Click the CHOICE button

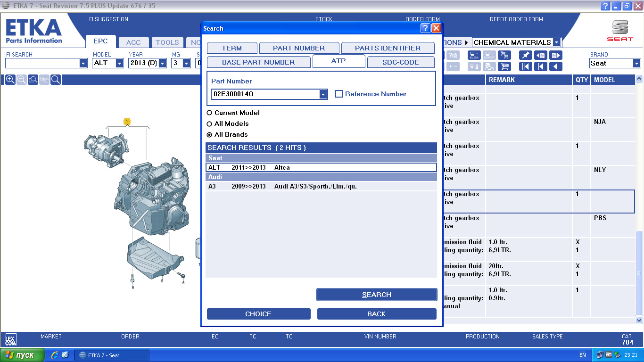point(258,314)
